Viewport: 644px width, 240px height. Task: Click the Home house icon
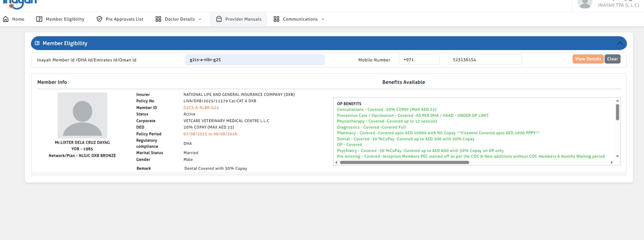tap(6, 19)
